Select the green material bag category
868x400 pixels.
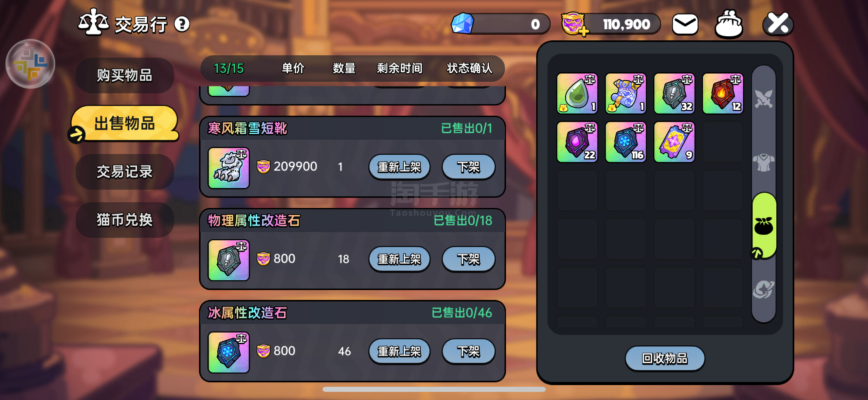[x=764, y=226]
